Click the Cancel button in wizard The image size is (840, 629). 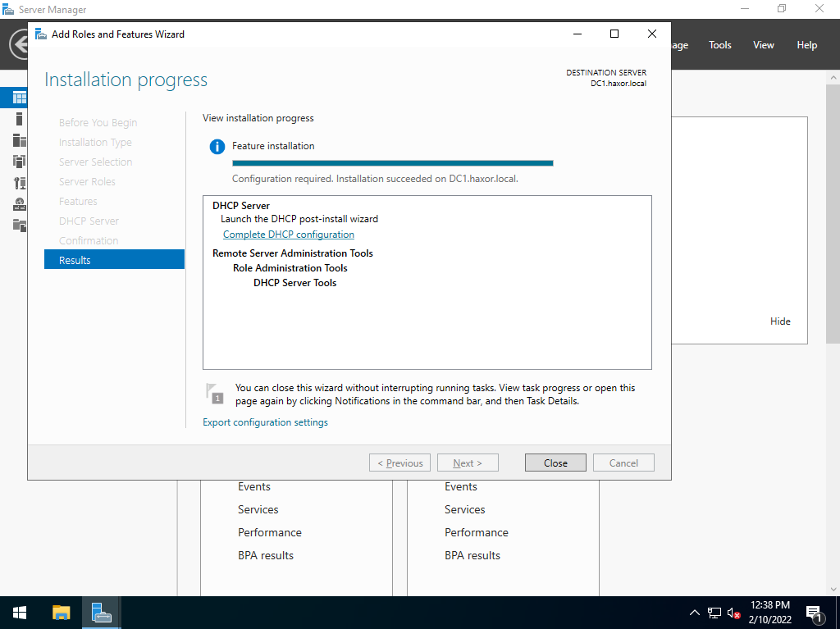tap(623, 463)
